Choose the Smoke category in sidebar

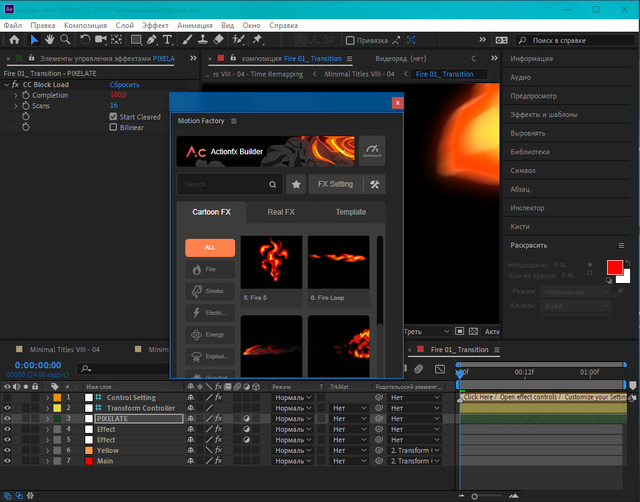click(210, 291)
